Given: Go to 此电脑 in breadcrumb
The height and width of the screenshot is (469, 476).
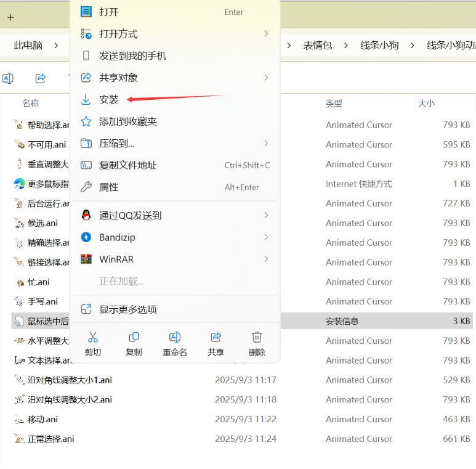Looking at the screenshot, I should (x=28, y=46).
